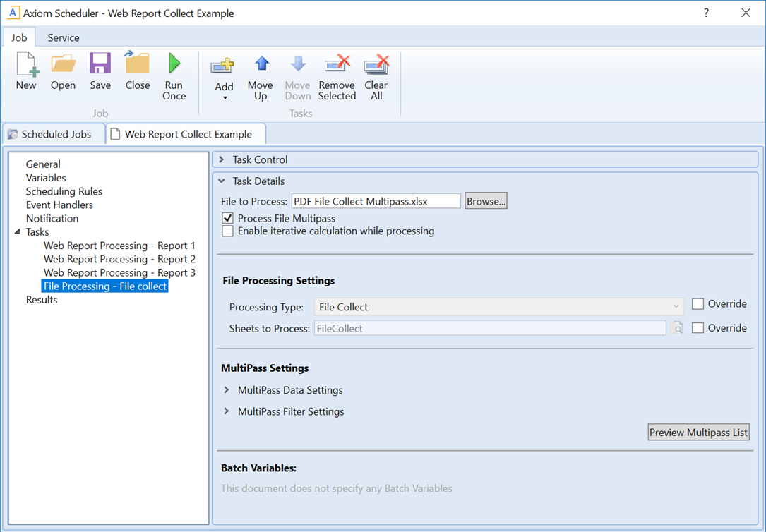
Task: Click the Sheets to Process lookup icon
Action: 677,328
